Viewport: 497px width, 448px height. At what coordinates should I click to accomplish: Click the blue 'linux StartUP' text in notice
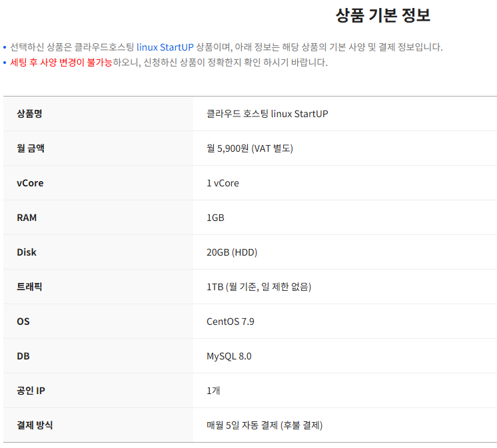coord(165,47)
